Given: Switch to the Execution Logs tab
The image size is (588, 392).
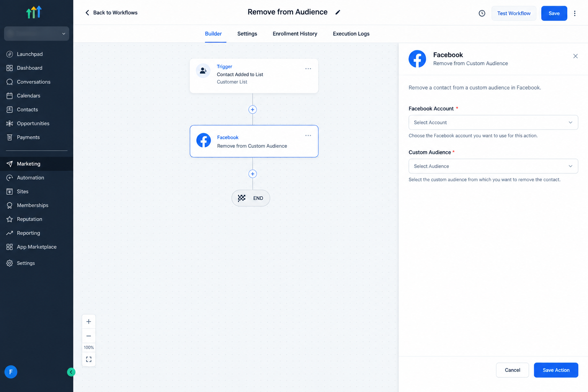Looking at the screenshot, I should point(351,34).
